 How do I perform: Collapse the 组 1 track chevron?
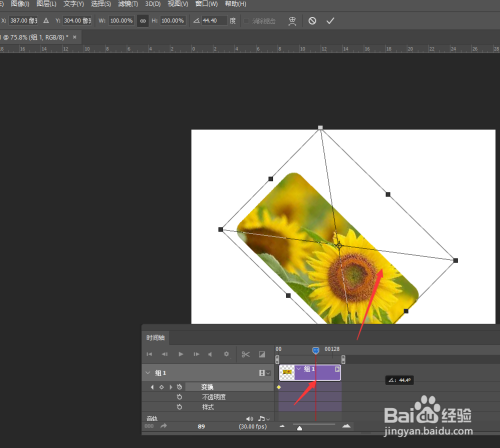point(148,373)
